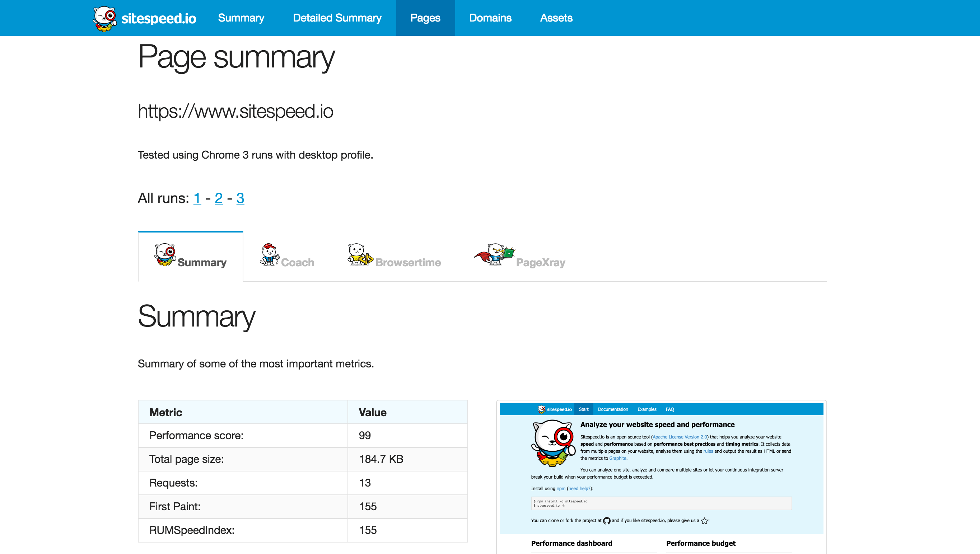Switch to the Browsertime tab
The height and width of the screenshot is (554, 980).
click(407, 263)
